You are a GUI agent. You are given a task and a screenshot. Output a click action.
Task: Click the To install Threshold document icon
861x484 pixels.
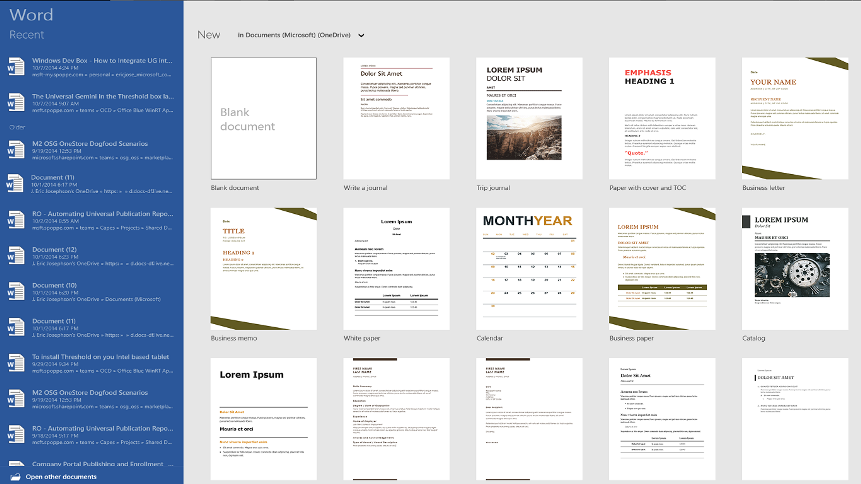16,363
